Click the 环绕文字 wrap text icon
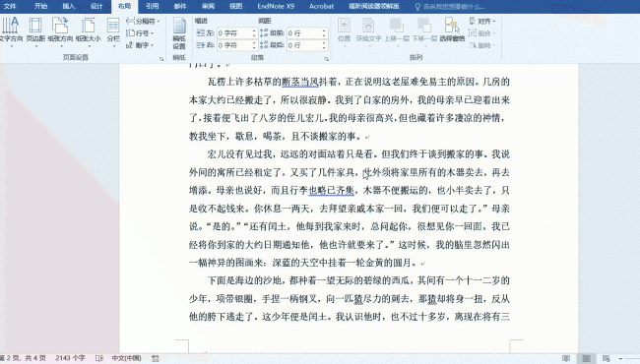The height and width of the screenshot is (364, 640). pyautogui.click(x=368, y=30)
